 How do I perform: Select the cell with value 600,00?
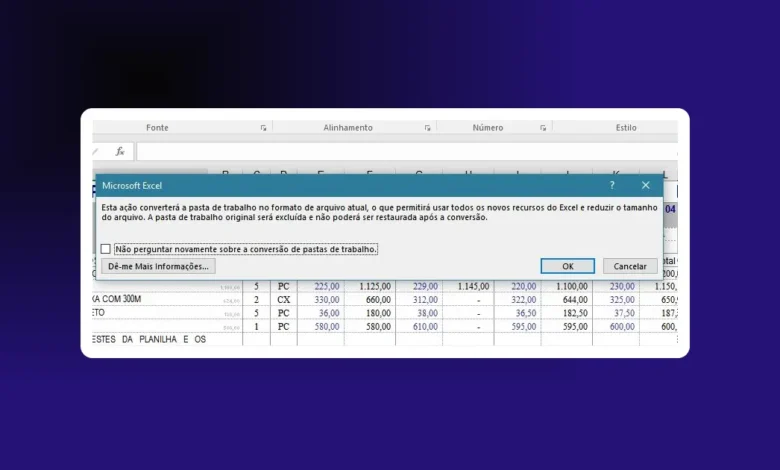click(616, 326)
